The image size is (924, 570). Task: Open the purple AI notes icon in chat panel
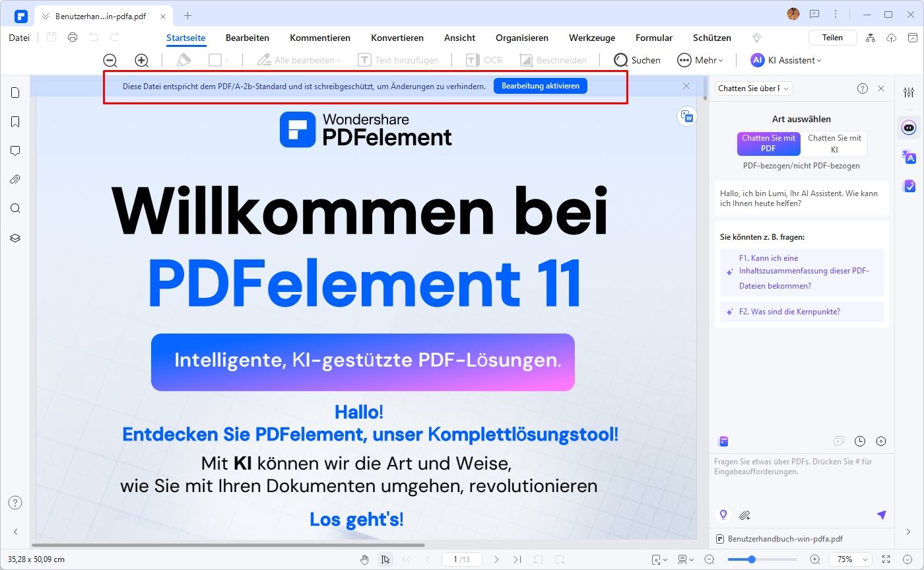pos(723,441)
